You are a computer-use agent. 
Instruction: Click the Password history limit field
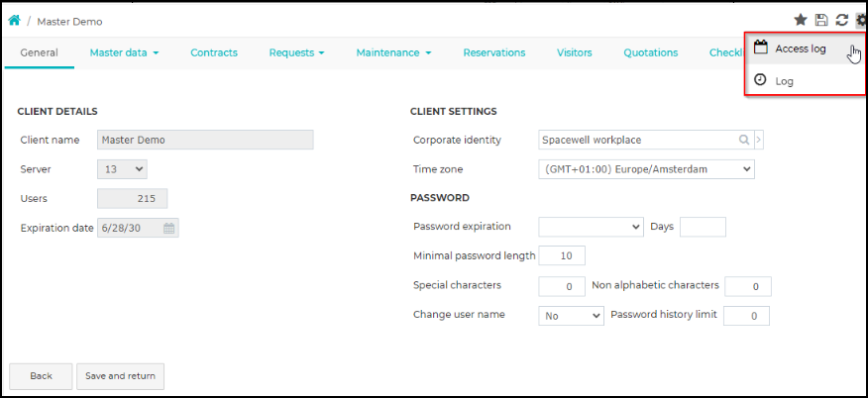pos(746,316)
